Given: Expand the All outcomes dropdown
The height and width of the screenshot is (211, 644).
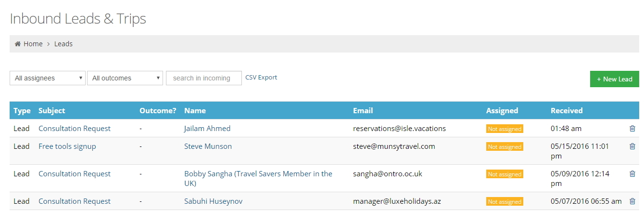Looking at the screenshot, I should pos(125,78).
